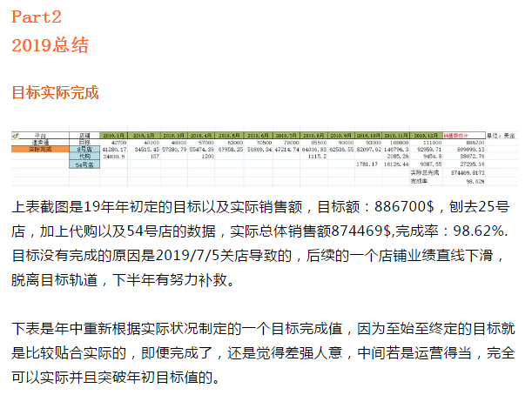Screen dimensions: 532x395
Task: Select the "8号店" store cell
Action: [x=84, y=150]
